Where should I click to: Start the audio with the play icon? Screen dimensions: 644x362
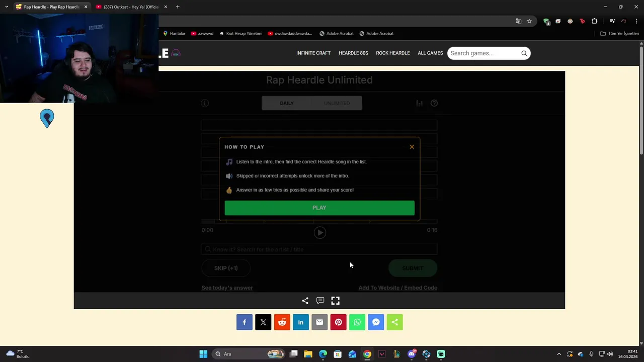point(320,232)
